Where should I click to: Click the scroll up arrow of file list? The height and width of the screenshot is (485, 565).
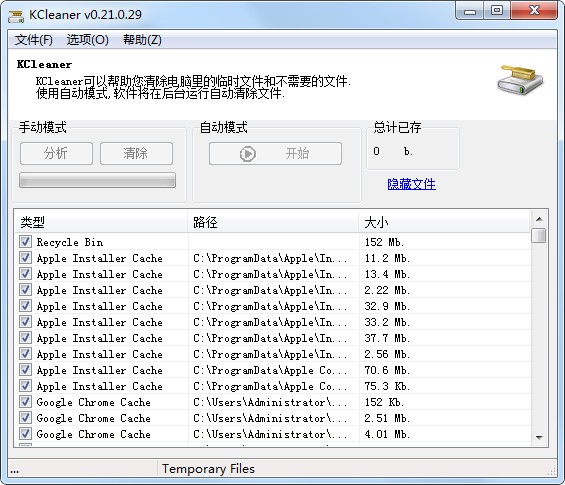(x=539, y=219)
